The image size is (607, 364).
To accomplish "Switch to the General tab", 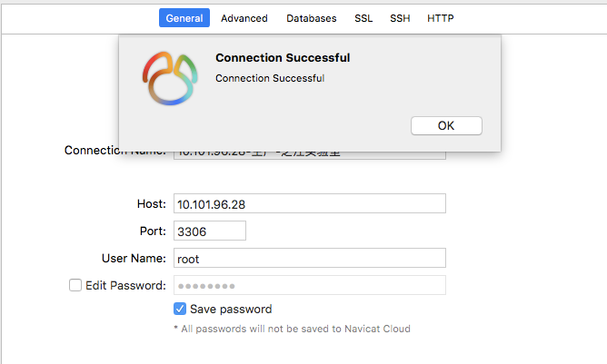I will (184, 18).
